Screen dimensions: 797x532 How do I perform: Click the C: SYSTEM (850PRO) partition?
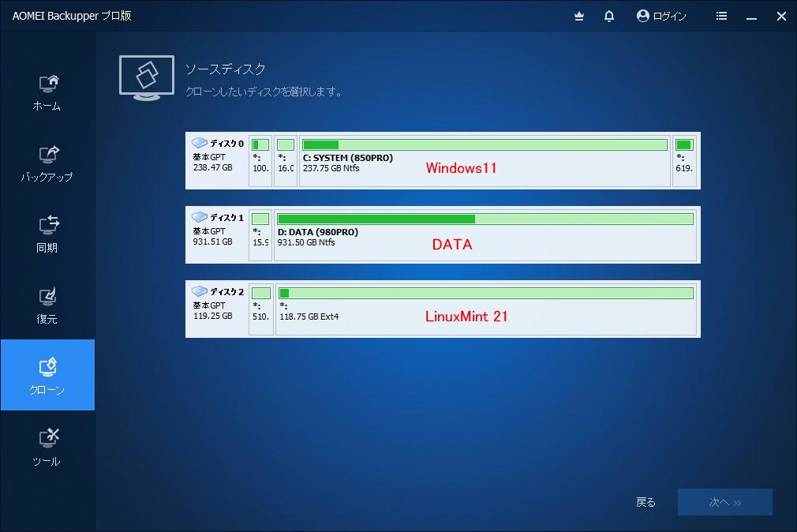pyautogui.click(x=485, y=161)
